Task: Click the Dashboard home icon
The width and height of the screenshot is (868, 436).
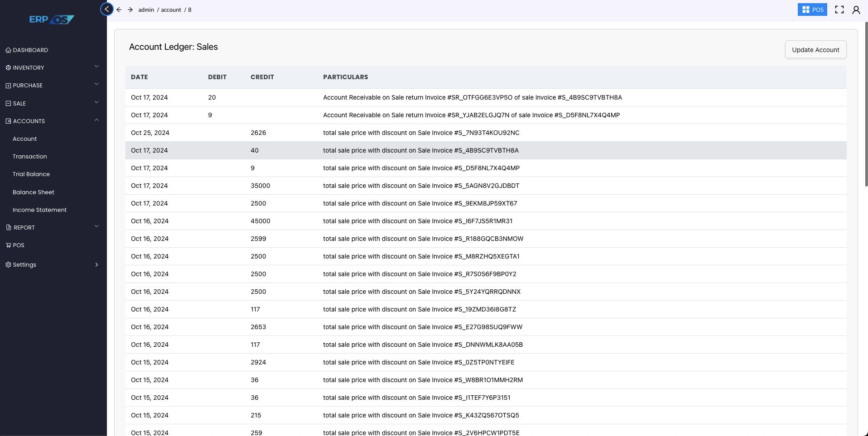Action: (8, 50)
